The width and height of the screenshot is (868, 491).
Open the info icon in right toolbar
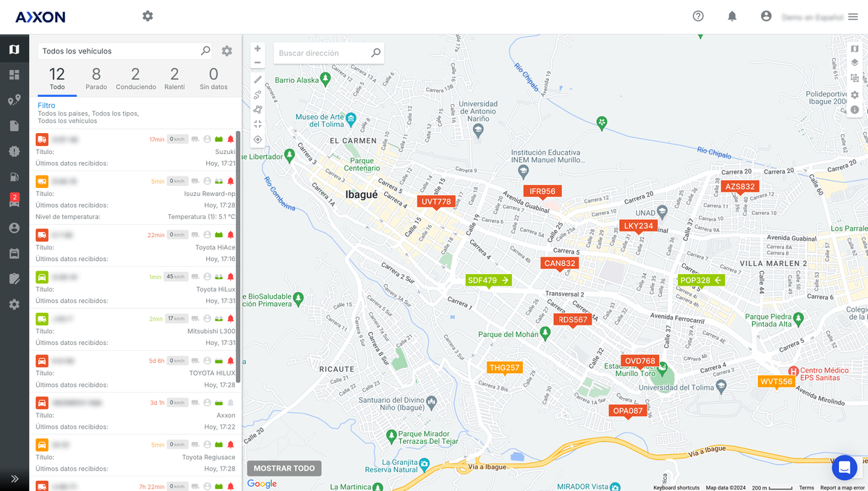[854, 110]
